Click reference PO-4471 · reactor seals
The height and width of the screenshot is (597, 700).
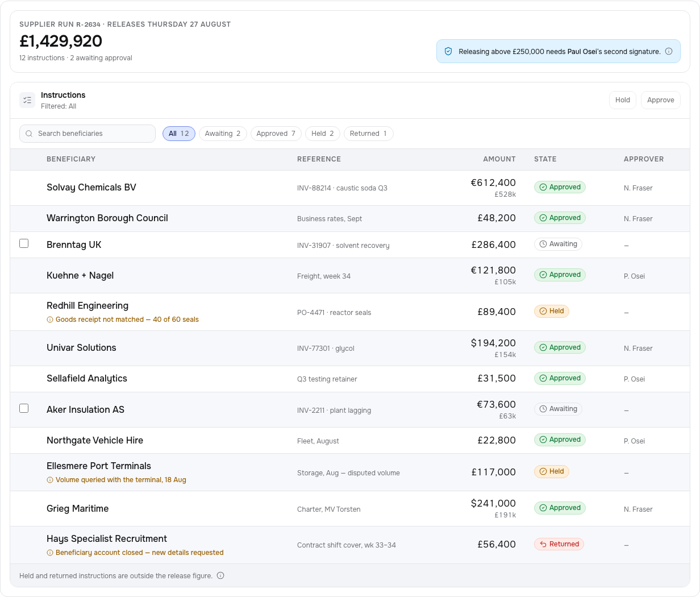[334, 313]
